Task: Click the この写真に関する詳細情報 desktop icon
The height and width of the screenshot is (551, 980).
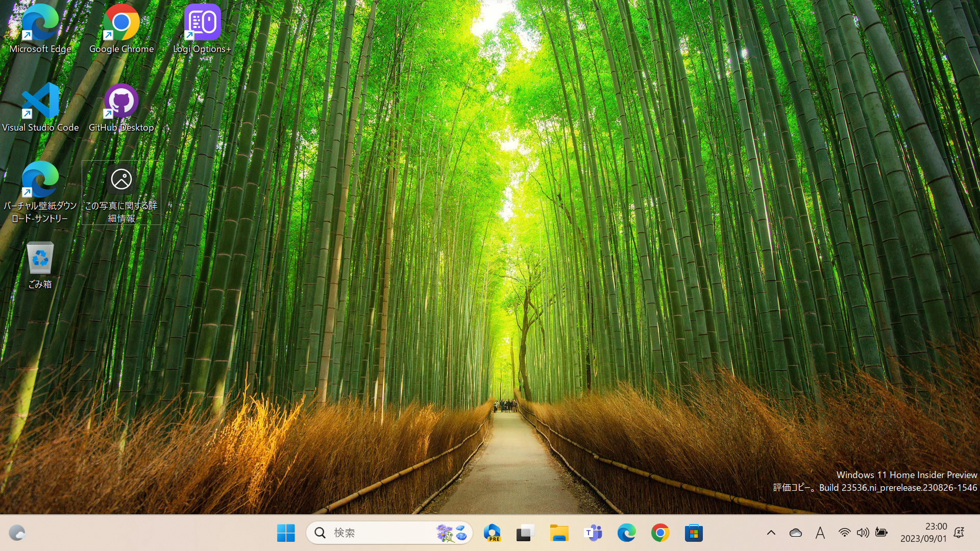Action: (121, 193)
